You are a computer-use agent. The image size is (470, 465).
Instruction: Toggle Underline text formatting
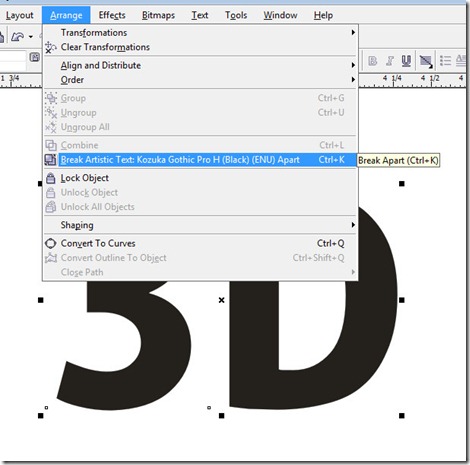[x=406, y=61]
